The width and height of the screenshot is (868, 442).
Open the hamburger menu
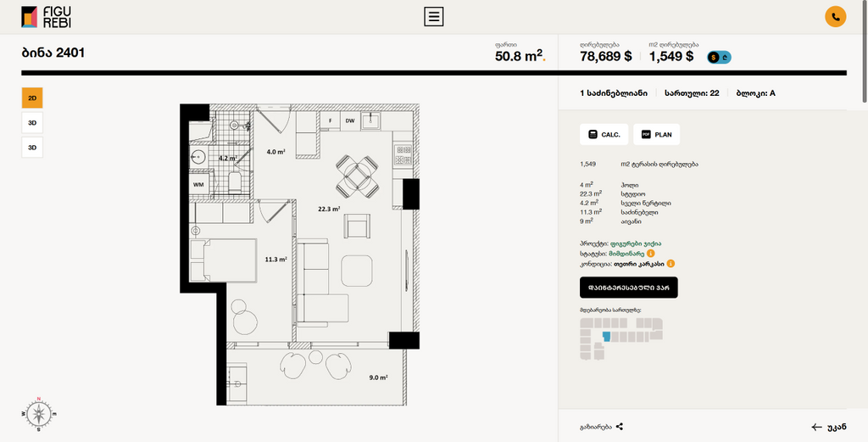pos(434,17)
